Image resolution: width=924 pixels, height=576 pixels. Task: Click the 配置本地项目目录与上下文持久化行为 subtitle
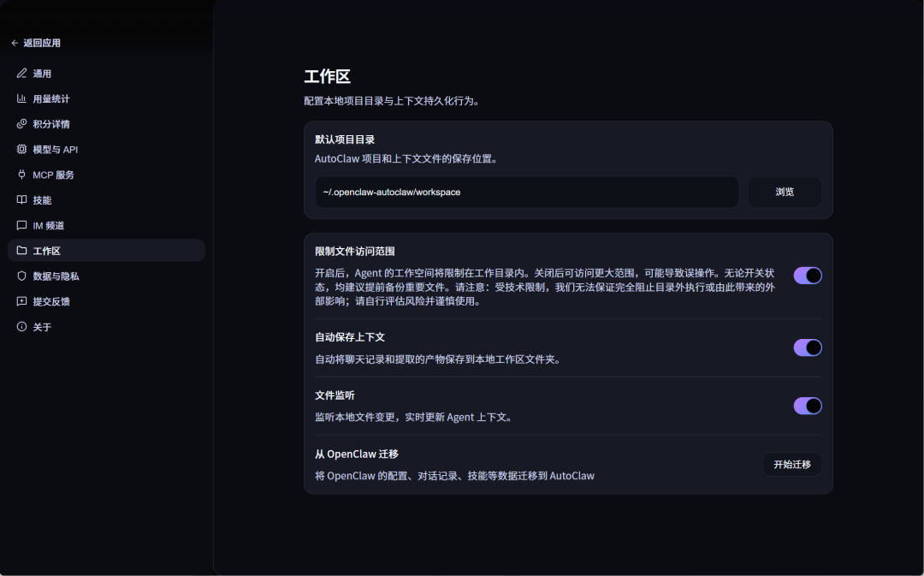point(393,101)
